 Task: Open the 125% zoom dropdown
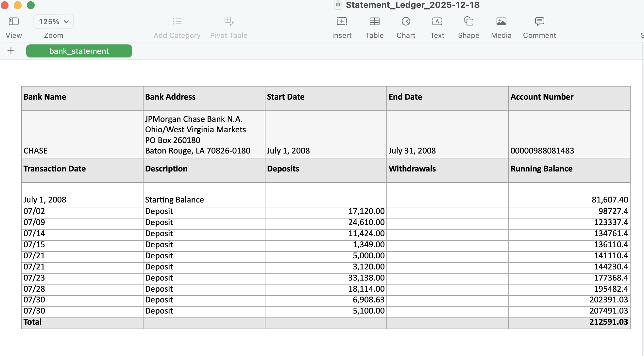(x=53, y=21)
